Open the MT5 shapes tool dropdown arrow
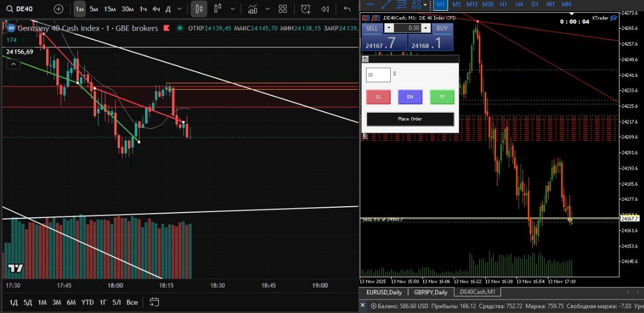 (x=426, y=4)
